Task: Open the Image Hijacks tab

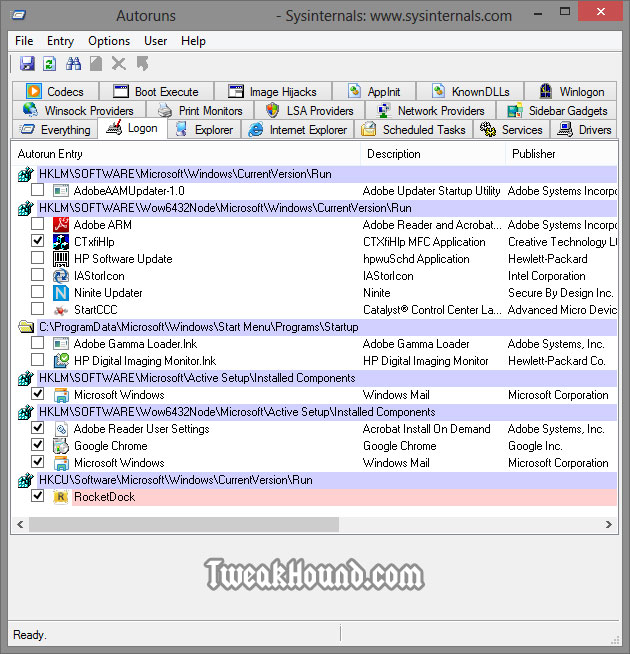Action: click(x=273, y=91)
